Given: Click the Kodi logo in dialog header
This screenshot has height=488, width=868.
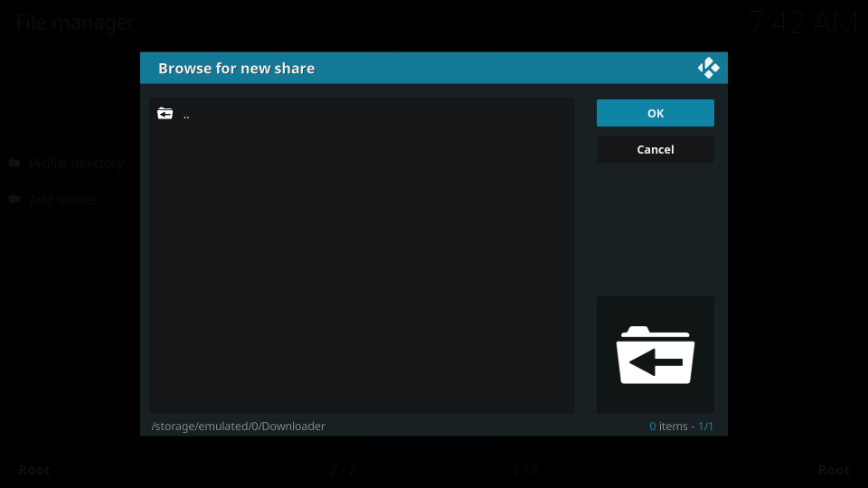Looking at the screenshot, I should coord(708,68).
